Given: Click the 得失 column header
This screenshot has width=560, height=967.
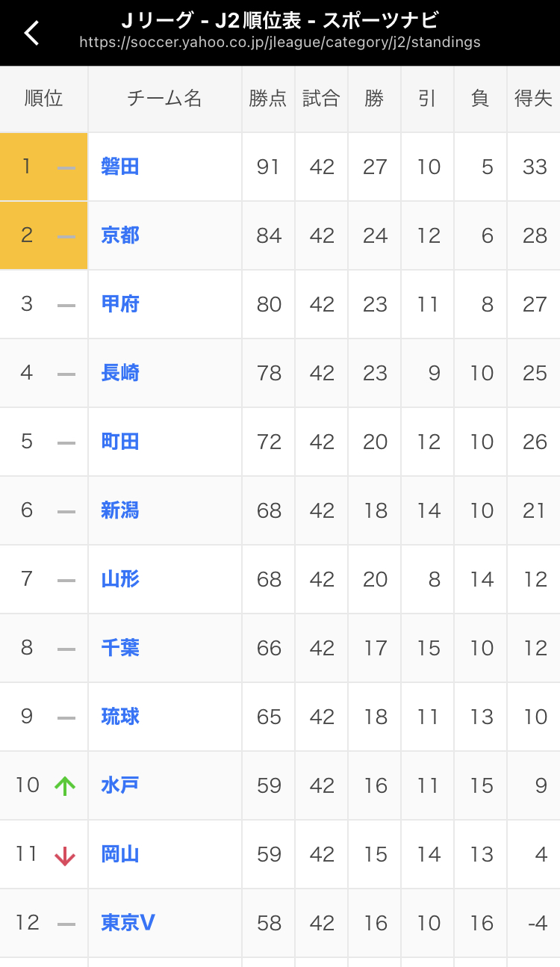Looking at the screenshot, I should pyautogui.click(x=533, y=99).
